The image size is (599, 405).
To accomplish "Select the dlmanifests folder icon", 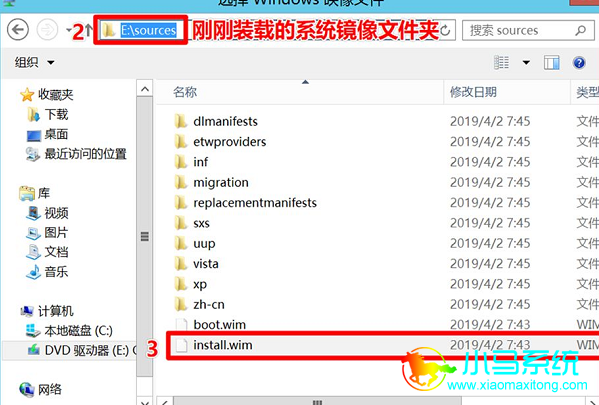I will pos(181,122).
